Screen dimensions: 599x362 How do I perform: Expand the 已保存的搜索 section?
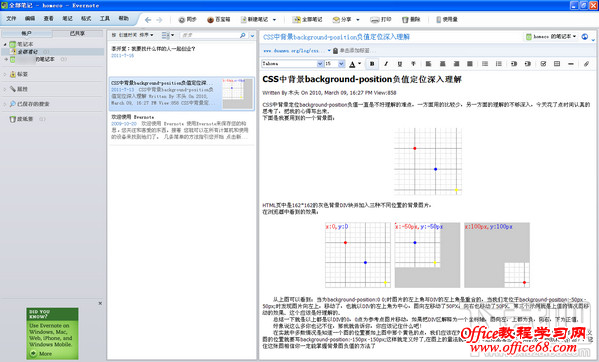click(5, 104)
